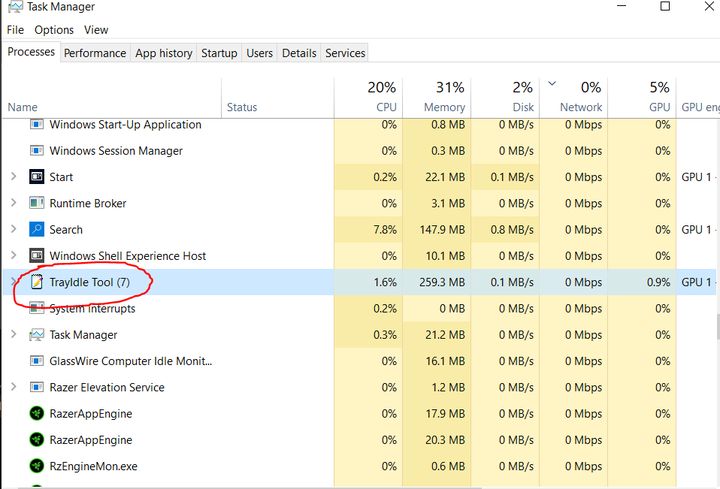Expand the Task Manager process group
The width and height of the screenshot is (720, 489).
click(x=13, y=335)
